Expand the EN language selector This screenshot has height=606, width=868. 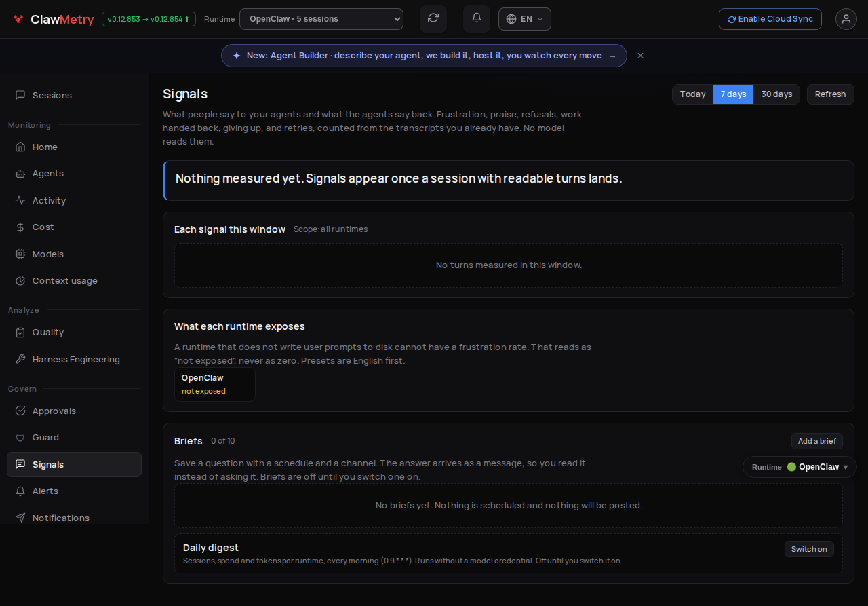(x=525, y=19)
